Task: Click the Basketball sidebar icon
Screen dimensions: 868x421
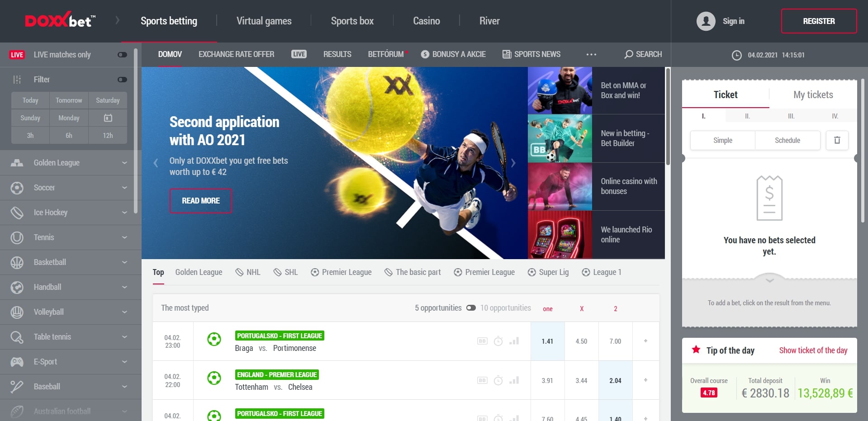Action: [x=17, y=262]
